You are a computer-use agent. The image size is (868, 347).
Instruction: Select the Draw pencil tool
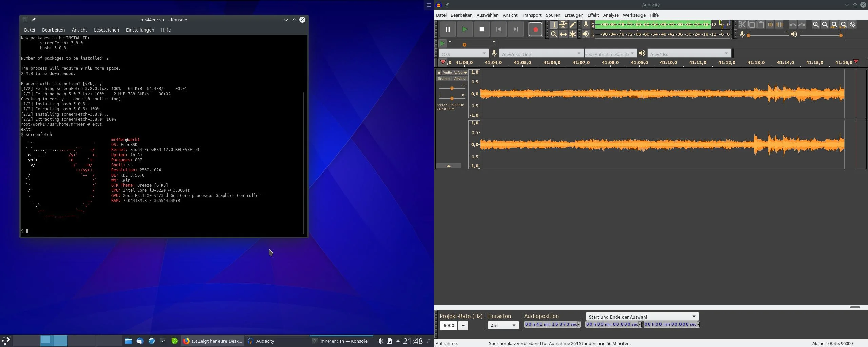click(572, 25)
